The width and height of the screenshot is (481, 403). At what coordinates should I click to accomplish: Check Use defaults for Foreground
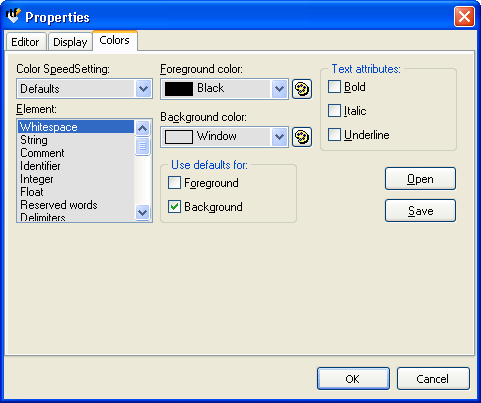[x=174, y=183]
